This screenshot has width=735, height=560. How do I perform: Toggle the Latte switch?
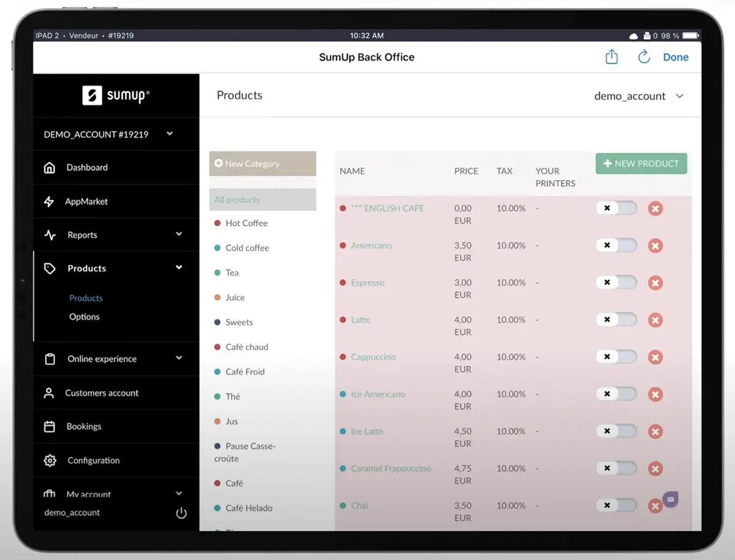616,319
